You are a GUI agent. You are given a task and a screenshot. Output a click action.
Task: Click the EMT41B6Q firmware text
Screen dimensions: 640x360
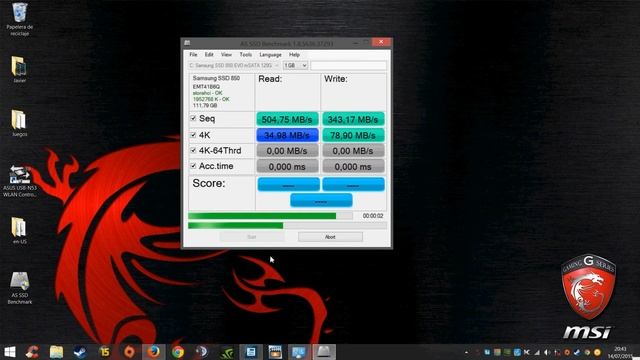[x=206, y=87]
